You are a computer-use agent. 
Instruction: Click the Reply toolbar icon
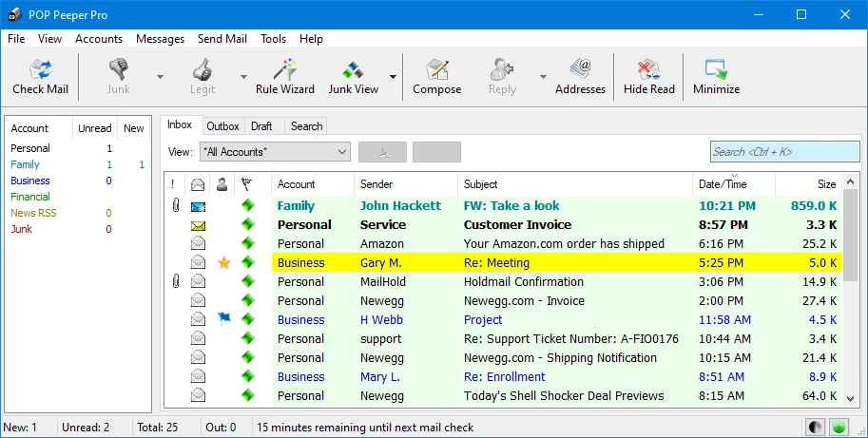click(x=502, y=69)
